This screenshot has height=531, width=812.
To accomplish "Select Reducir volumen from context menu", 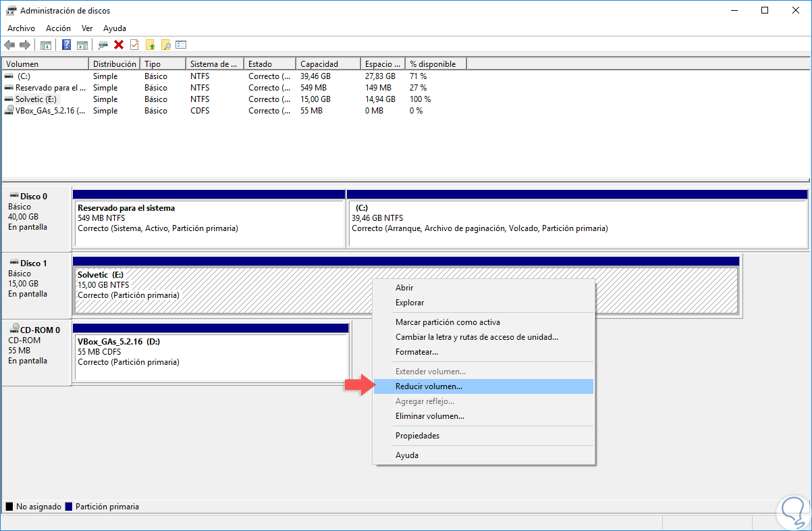I will click(x=429, y=386).
